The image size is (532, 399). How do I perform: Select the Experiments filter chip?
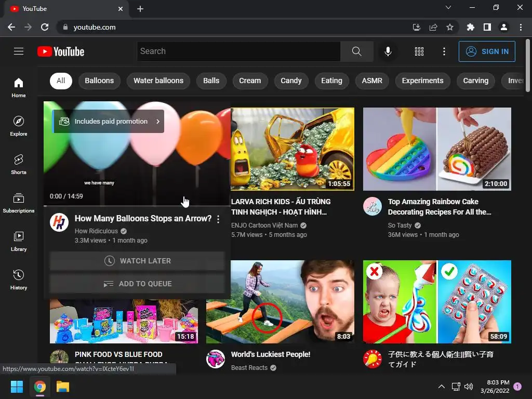423,81
